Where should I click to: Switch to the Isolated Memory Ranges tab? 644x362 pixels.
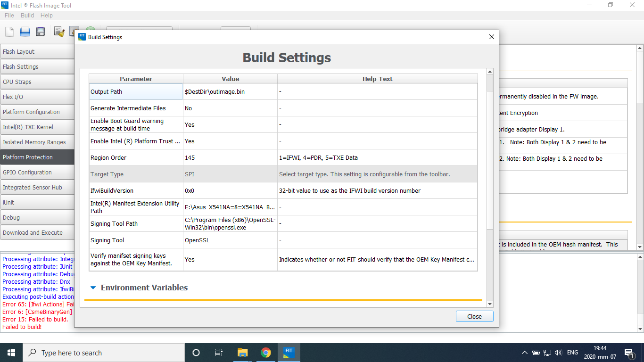click(37, 142)
